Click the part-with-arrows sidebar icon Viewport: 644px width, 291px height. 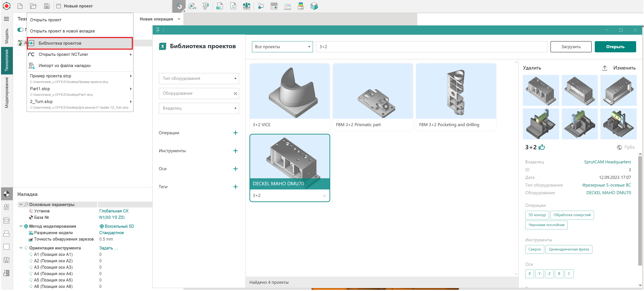tap(6, 220)
